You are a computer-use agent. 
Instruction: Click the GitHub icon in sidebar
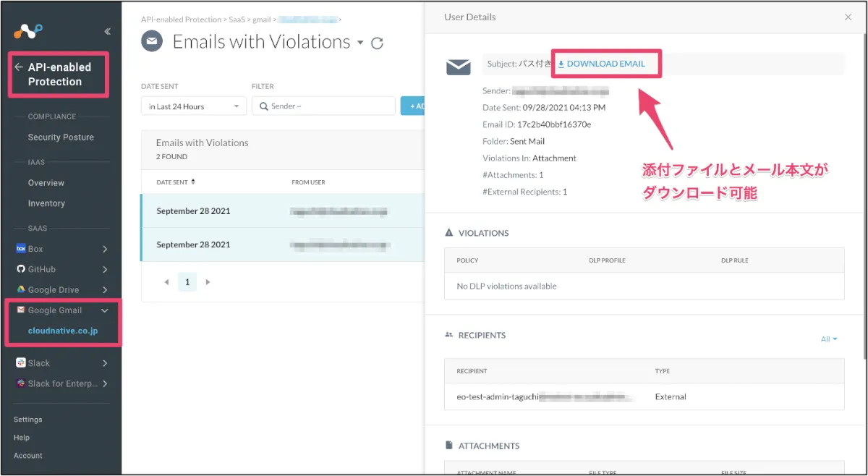click(21, 269)
